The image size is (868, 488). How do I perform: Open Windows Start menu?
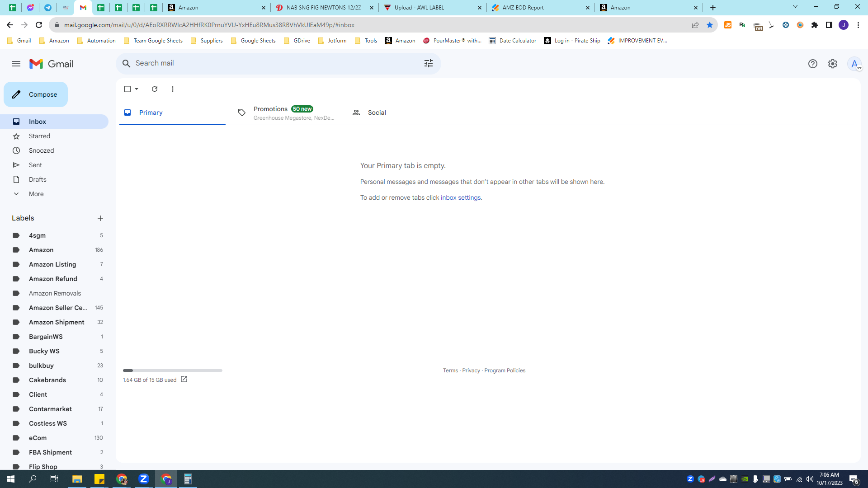click(x=11, y=479)
